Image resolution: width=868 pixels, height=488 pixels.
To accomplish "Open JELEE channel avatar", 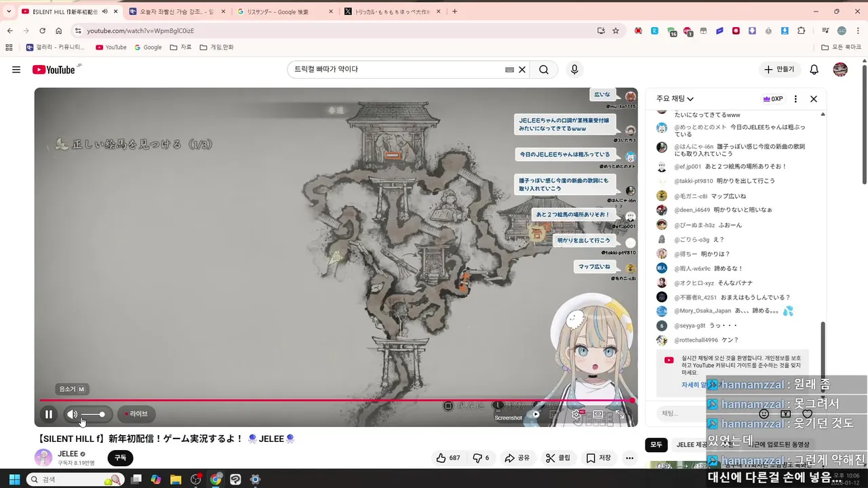I will tap(43, 458).
